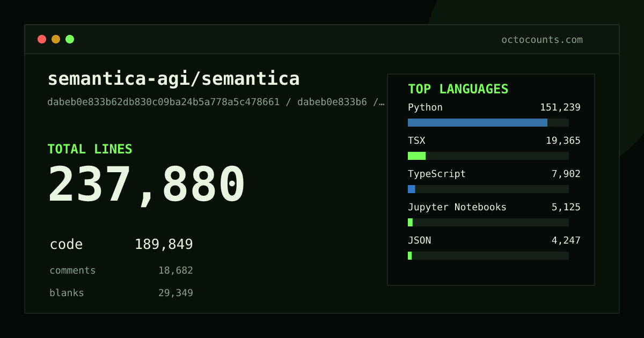The height and width of the screenshot is (338, 644).
Task: Click the TOP LANGUAGES heading
Action: (458, 89)
